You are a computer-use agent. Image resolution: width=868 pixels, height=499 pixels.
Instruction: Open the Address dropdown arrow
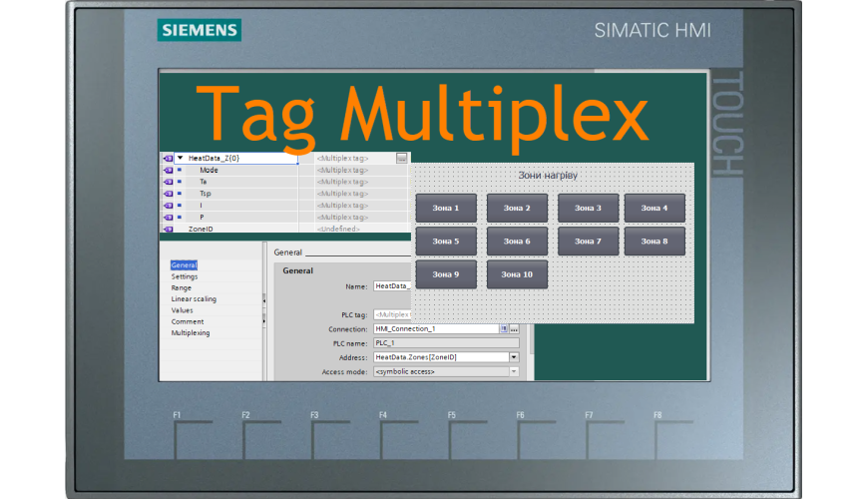click(x=514, y=357)
